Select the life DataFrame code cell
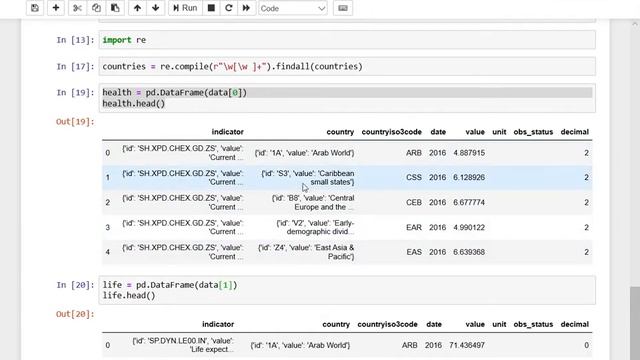The height and width of the screenshot is (360, 640). coord(347,290)
